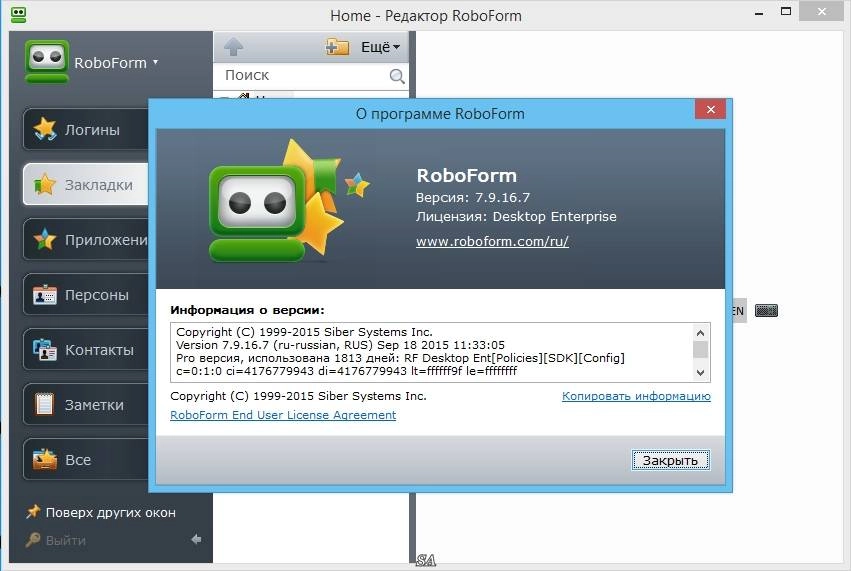
Task: Click Копировать информацию link
Action: 636,396
